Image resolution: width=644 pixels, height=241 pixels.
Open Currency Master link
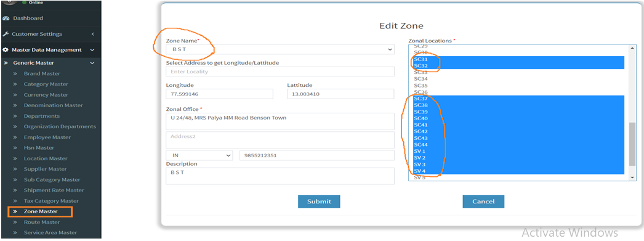46,94
